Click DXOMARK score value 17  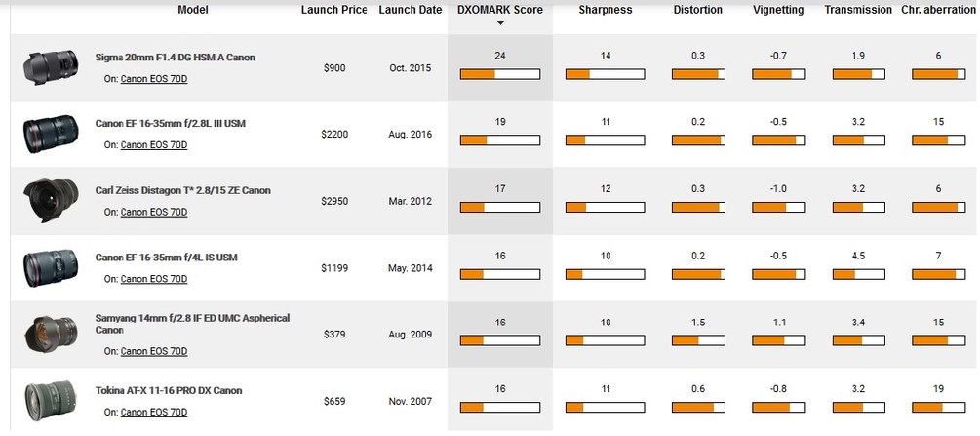pyautogui.click(x=500, y=189)
